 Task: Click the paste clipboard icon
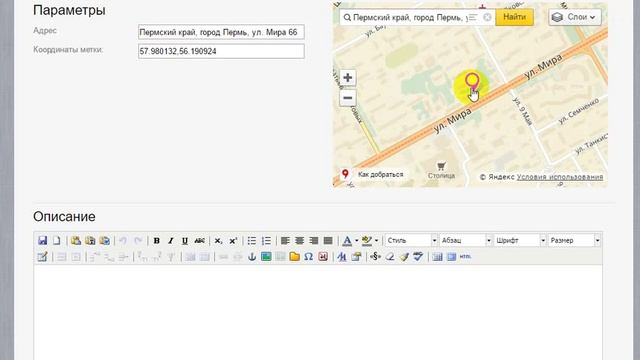(76, 240)
